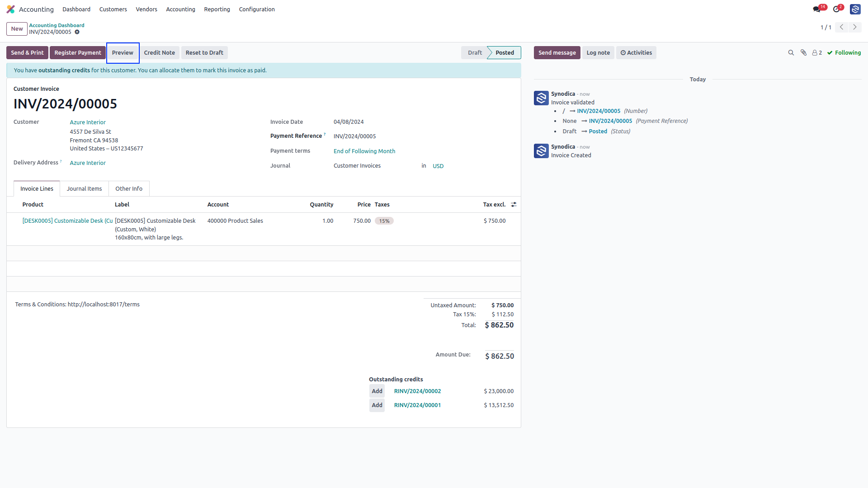
Task: Click the 1.00 quantity cell
Action: [x=328, y=221]
